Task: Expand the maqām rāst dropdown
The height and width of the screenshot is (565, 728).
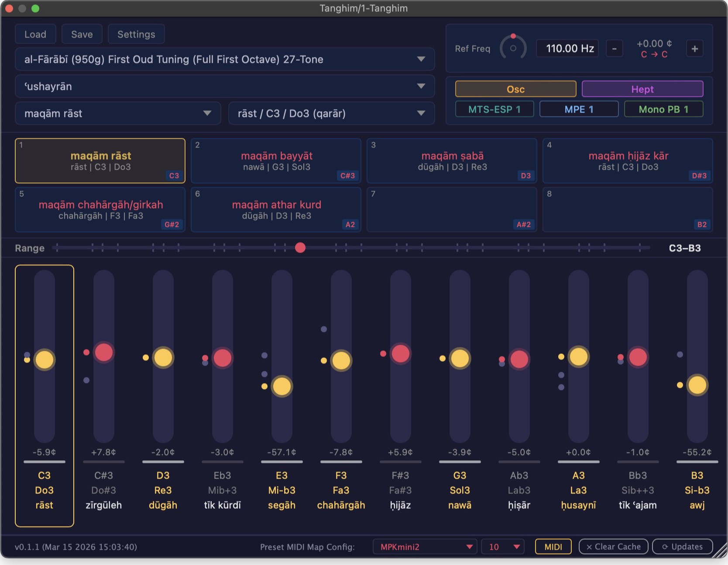Action: point(118,113)
